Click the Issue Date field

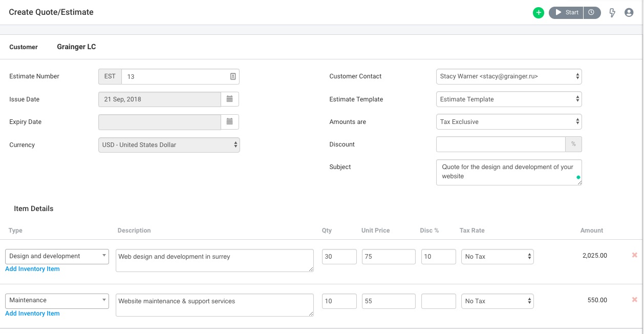[160, 99]
